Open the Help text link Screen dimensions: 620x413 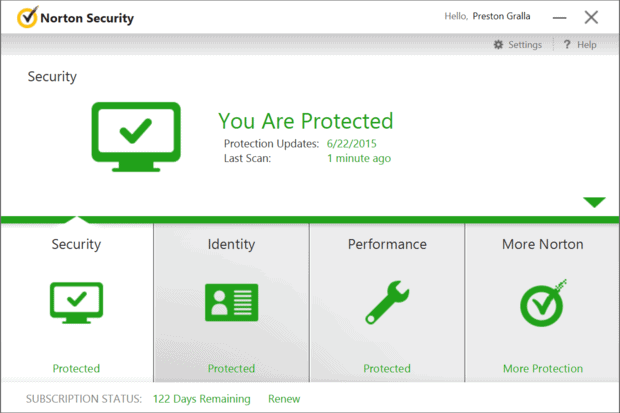(x=586, y=45)
